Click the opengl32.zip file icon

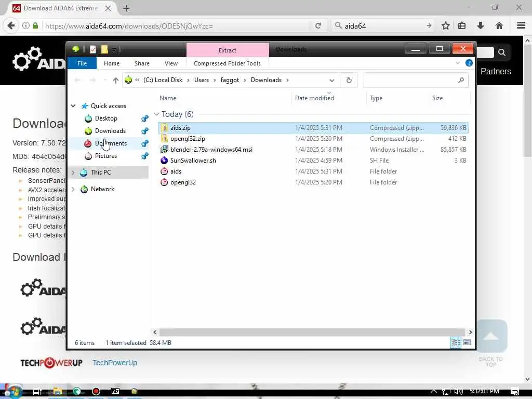(x=164, y=138)
